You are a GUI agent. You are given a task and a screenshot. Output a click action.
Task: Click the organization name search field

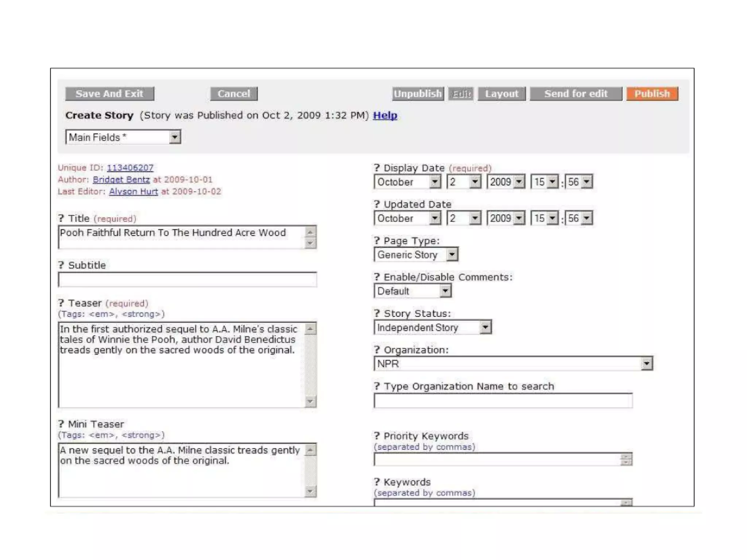pyautogui.click(x=503, y=400)
